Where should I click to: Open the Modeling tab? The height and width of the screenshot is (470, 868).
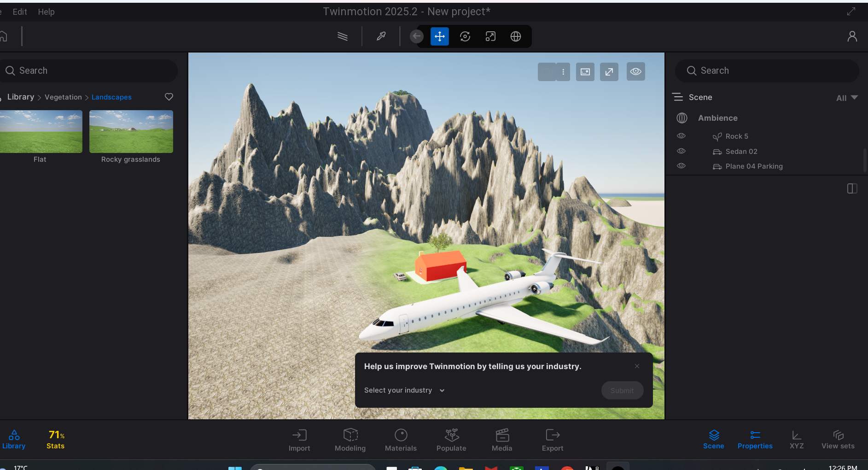(350, 440)
